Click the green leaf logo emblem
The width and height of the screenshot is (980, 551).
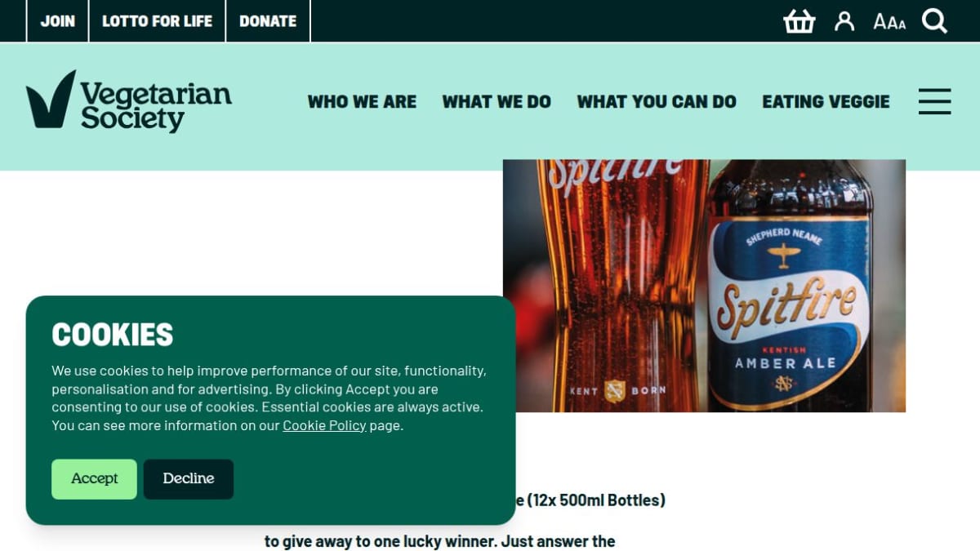coord(51,100)
